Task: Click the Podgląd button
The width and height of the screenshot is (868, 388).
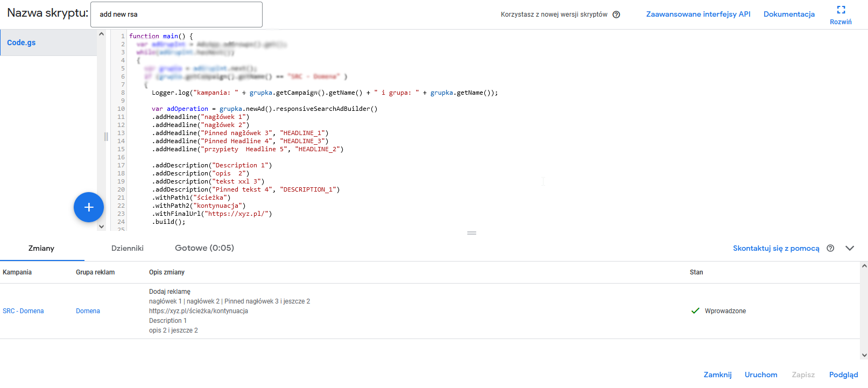Action: point(843,375)
